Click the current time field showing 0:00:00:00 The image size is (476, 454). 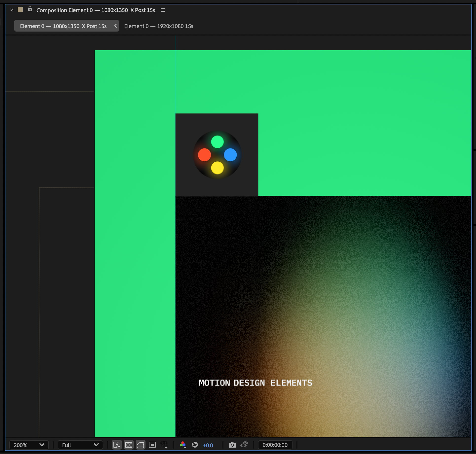point(275,445)
